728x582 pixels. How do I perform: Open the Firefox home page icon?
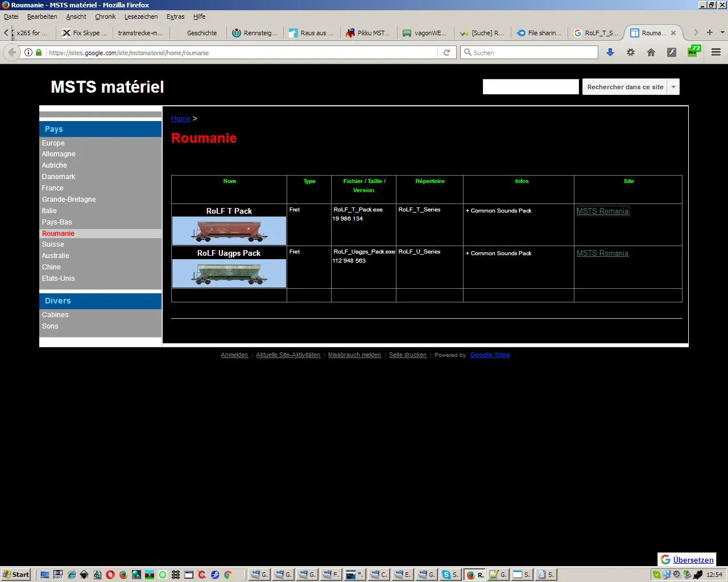[x=651, y=52]
